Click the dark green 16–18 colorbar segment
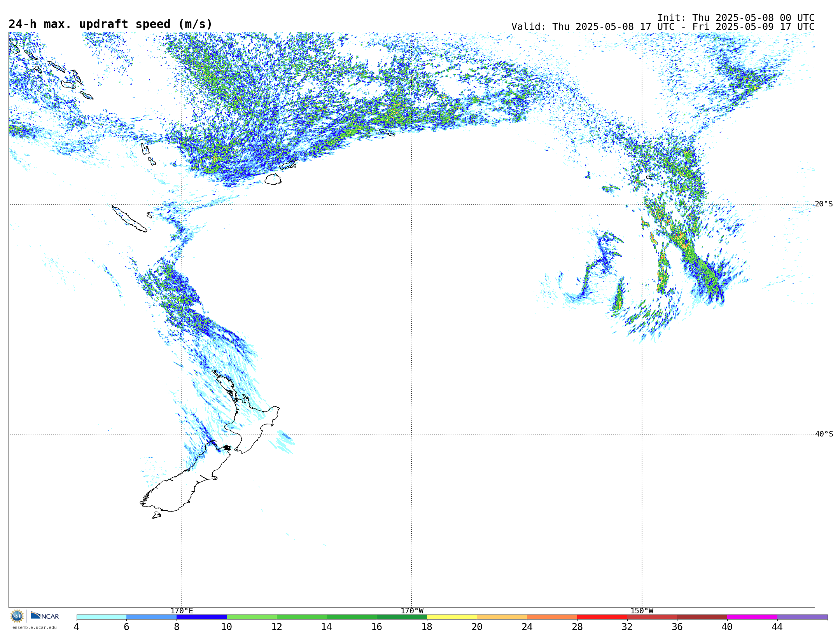The image size is (840, 632). pyautogui.click(x=402, y=617)
